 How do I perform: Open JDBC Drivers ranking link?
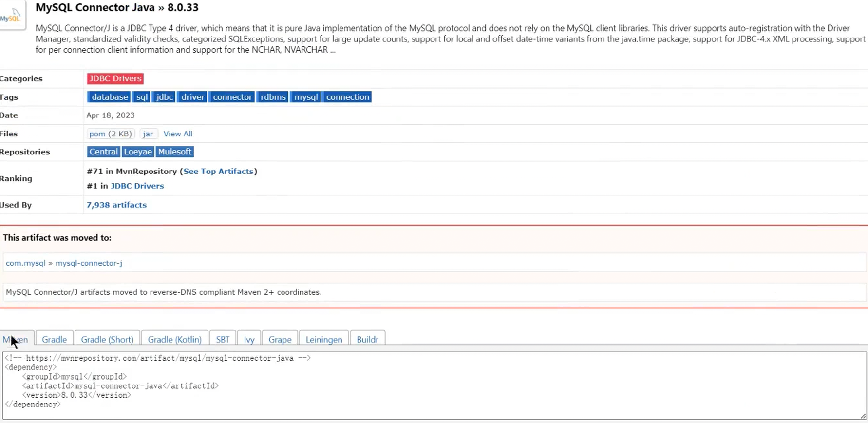pyautogui.click(x=137, y=186)
